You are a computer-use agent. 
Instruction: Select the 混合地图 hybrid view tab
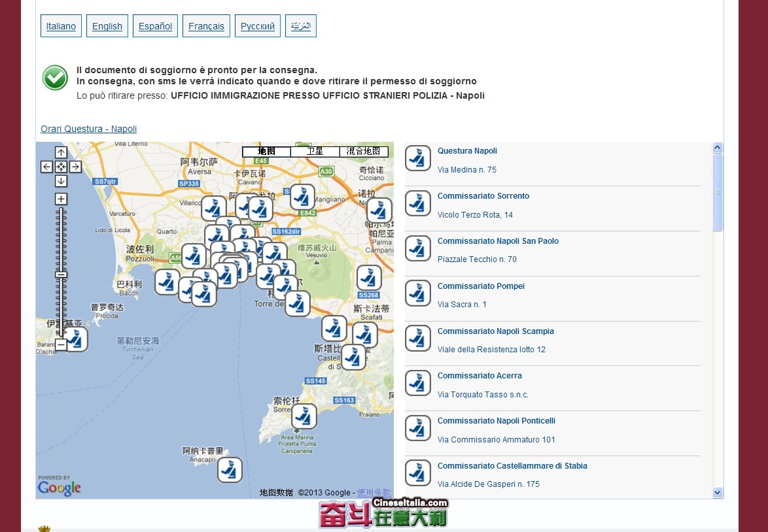[x=364, y=151]
